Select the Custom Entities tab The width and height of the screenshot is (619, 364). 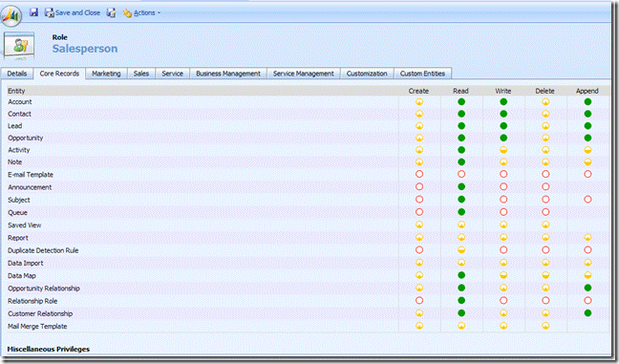click(422, 74)
